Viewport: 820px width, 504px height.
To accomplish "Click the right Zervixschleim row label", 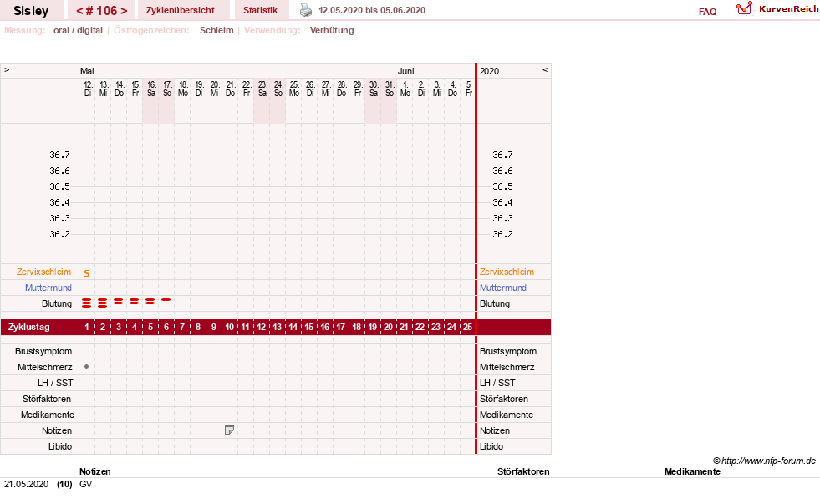I will pyautogui.click(x=507, y=272).
